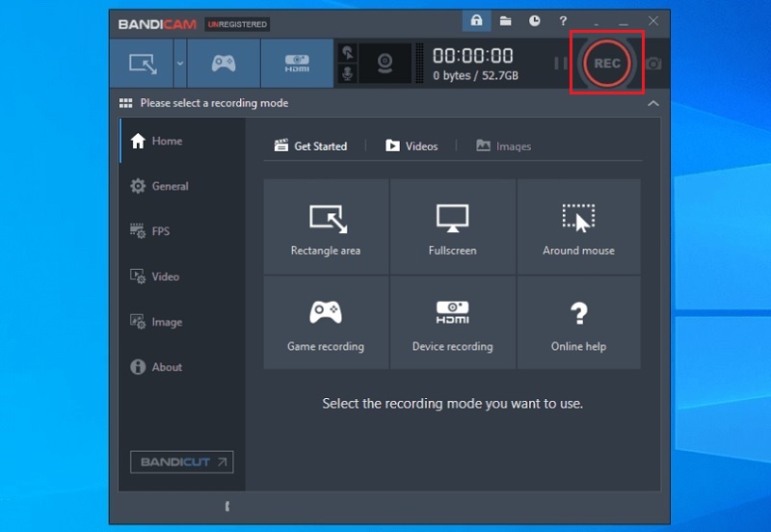Click the BANDICAM logo

point(157,24)
